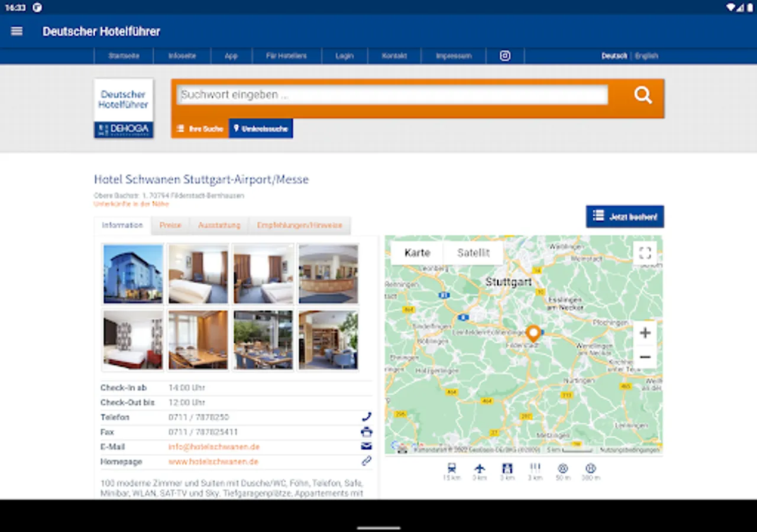Open the Empfehlungen/Hinweise tab
The image size is (757, 532).
[x=300, y=225]
